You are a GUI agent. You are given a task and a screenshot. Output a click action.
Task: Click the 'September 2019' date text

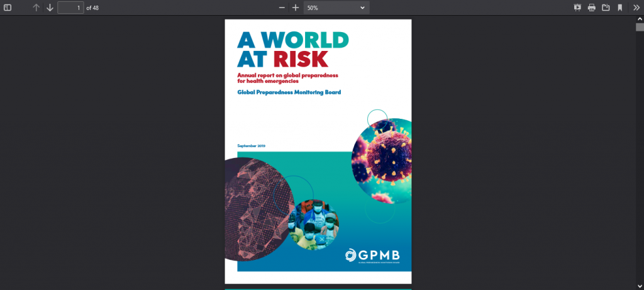252,146
